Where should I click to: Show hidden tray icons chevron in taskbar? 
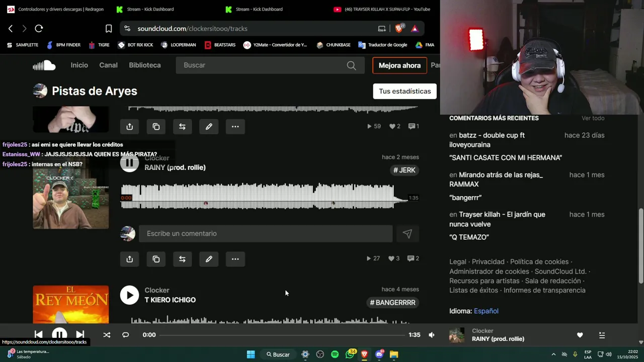553,354
